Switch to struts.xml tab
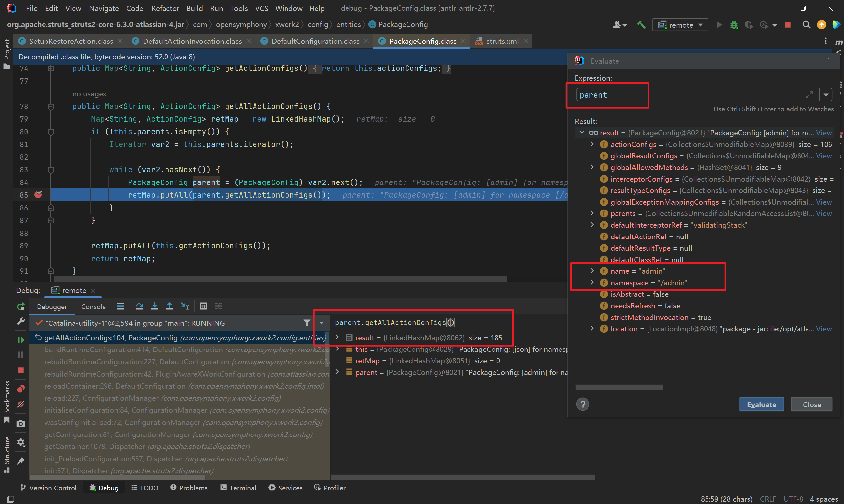This screenshot has height=504, width=844. click(502, 41)
